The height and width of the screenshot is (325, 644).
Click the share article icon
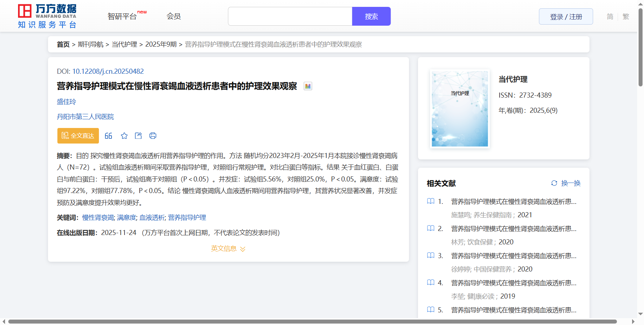[138, 136]
